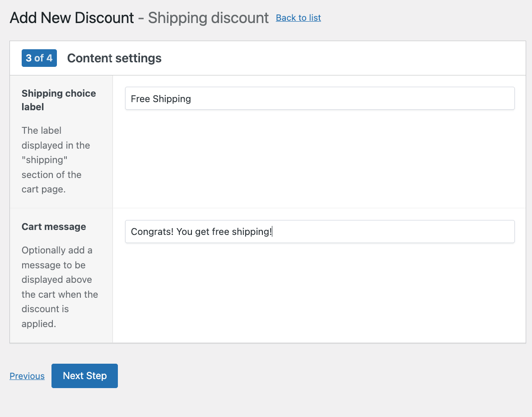This screenshot has height=417, width=532.
Task: Click the words free shipping in Cart message
Action: click(x=242, y=232)
